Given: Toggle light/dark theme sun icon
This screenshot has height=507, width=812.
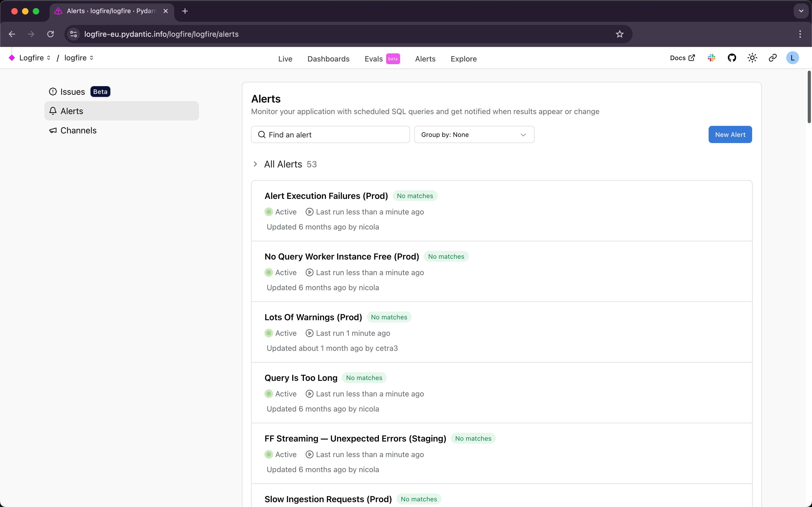Looking at the screenshot, I should (x=752, y=58).
